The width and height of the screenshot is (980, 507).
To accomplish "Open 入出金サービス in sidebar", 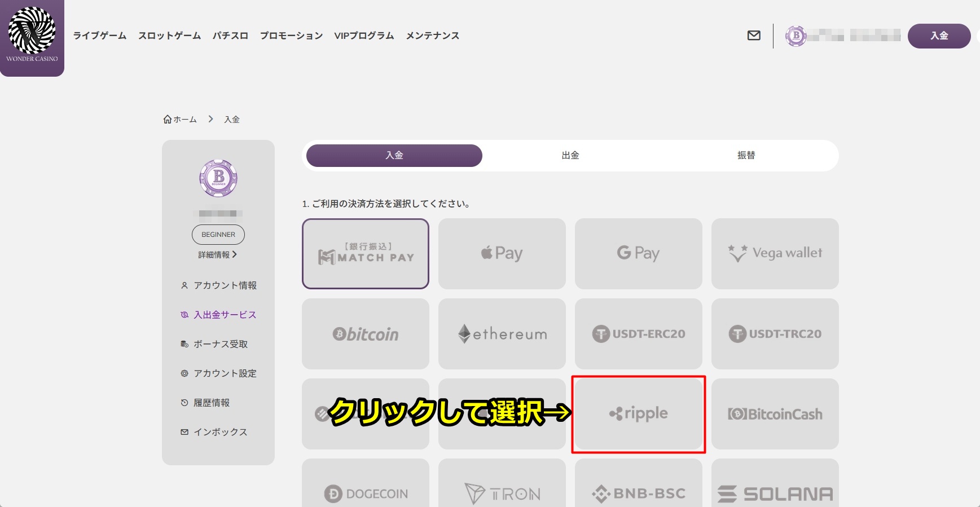I will point(219,315).
